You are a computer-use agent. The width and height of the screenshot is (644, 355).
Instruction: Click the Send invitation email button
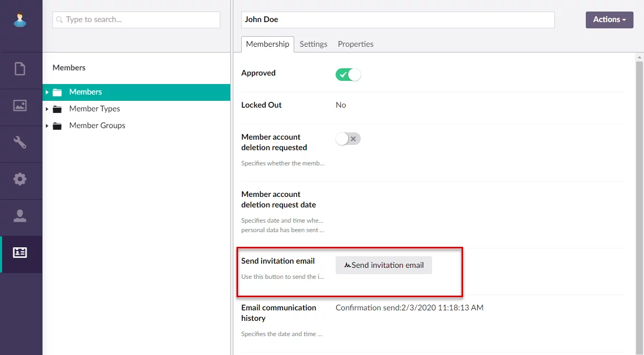coord(383,265)
